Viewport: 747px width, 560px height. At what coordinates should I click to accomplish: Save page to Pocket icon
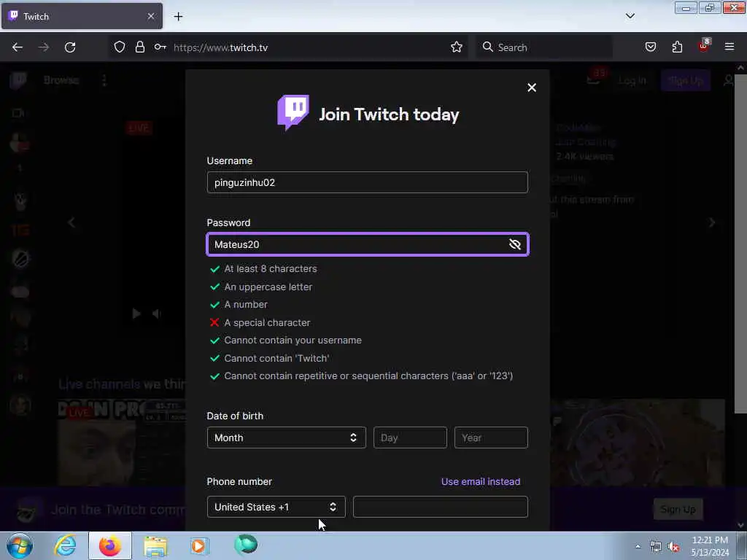(650, 47)
